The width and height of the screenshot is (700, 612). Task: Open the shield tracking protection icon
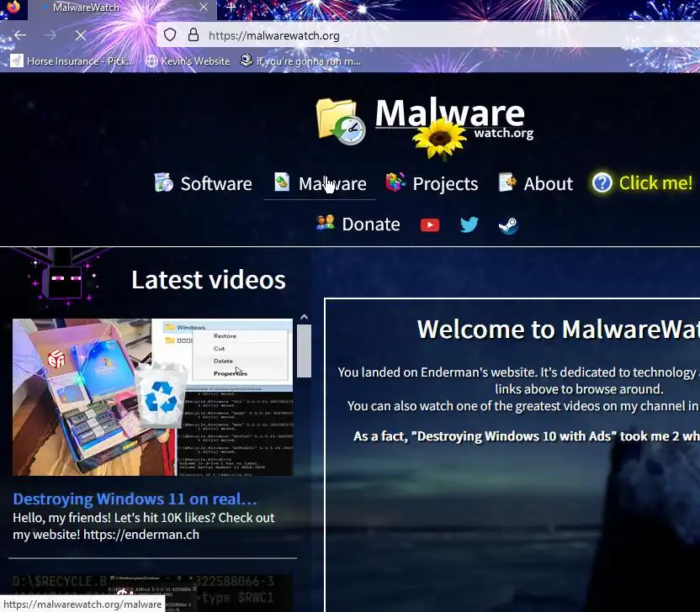tap(170, 34)
